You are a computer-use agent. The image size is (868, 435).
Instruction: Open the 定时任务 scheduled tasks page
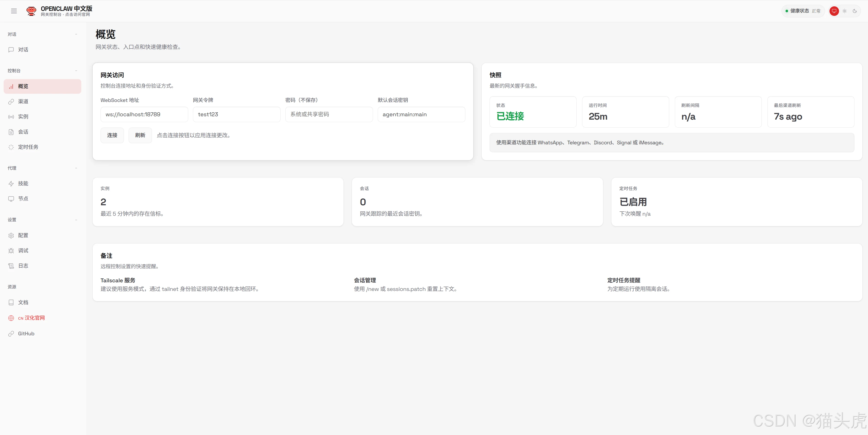pos(28,147)
